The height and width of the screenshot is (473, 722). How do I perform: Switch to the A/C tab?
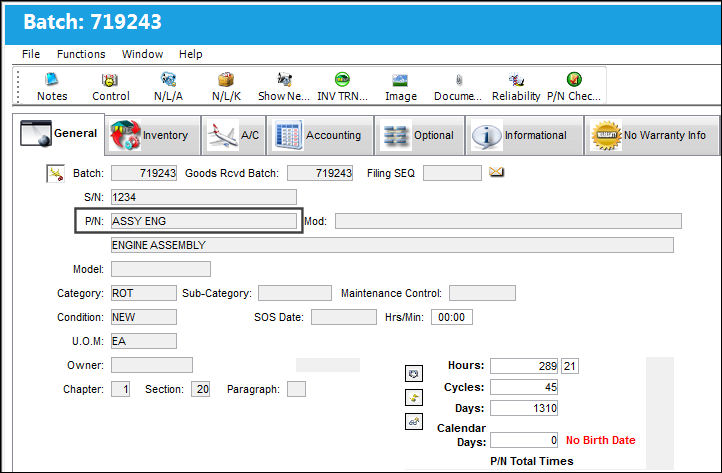(234, 135)
